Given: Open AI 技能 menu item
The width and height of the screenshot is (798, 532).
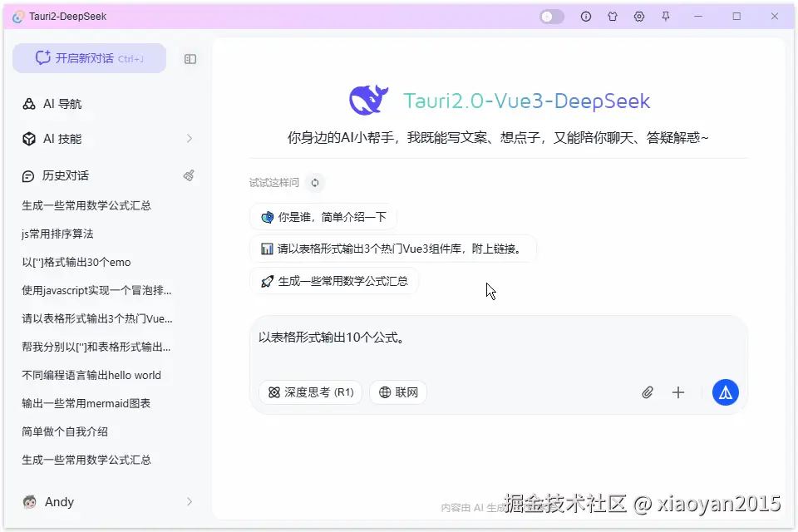Looking at the screenshot, I should tap(62, 139).
